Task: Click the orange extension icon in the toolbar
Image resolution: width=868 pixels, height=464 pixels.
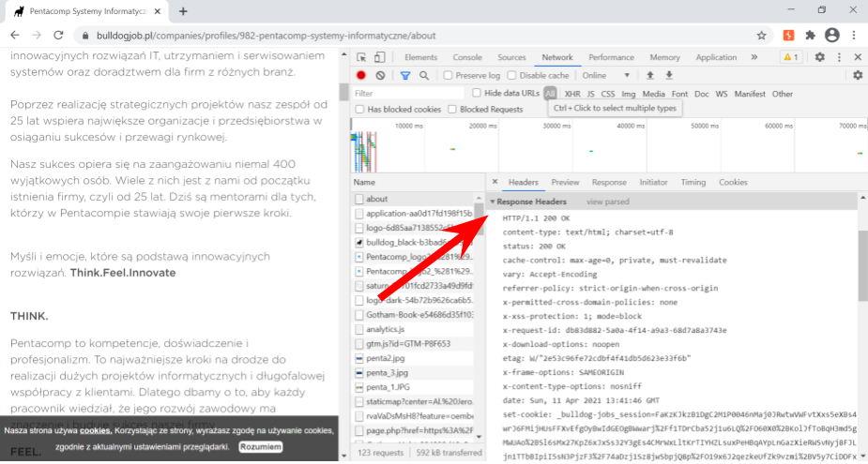Action: (x=789, y=36)
